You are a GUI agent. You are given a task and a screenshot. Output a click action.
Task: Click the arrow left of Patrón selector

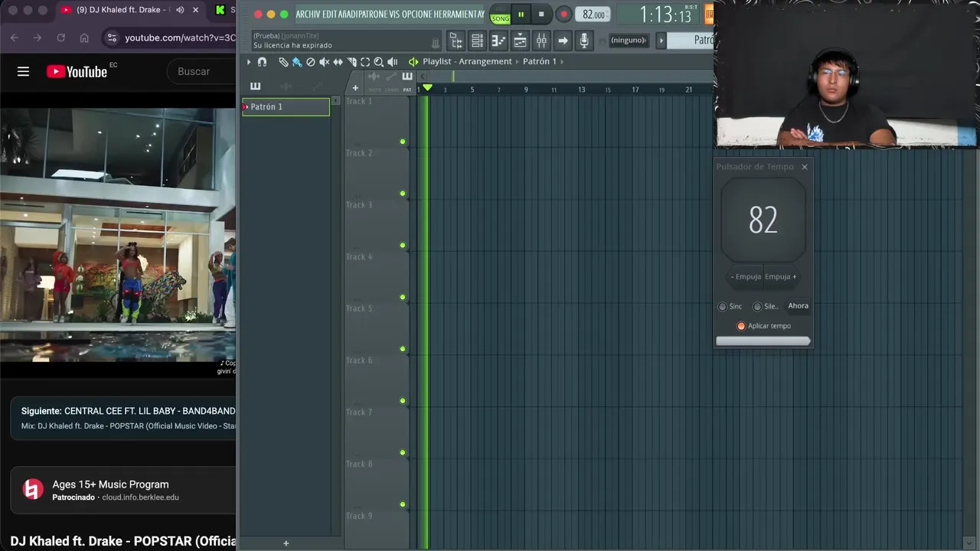[661, 41]
